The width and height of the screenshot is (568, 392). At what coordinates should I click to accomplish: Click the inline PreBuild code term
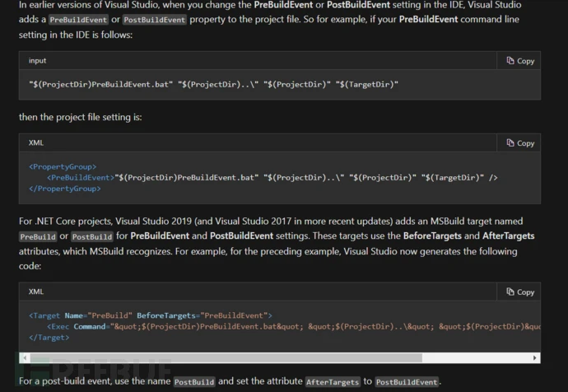38,236
